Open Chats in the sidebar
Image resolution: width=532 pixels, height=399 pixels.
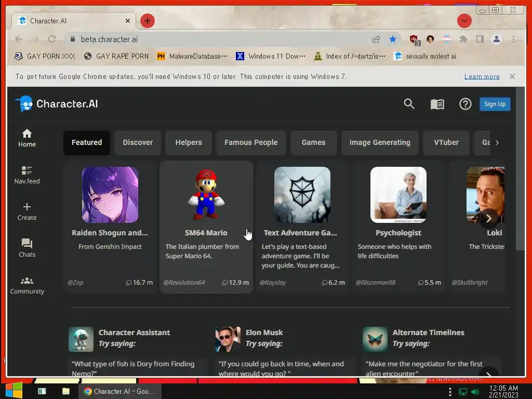(x=27, y=248)
